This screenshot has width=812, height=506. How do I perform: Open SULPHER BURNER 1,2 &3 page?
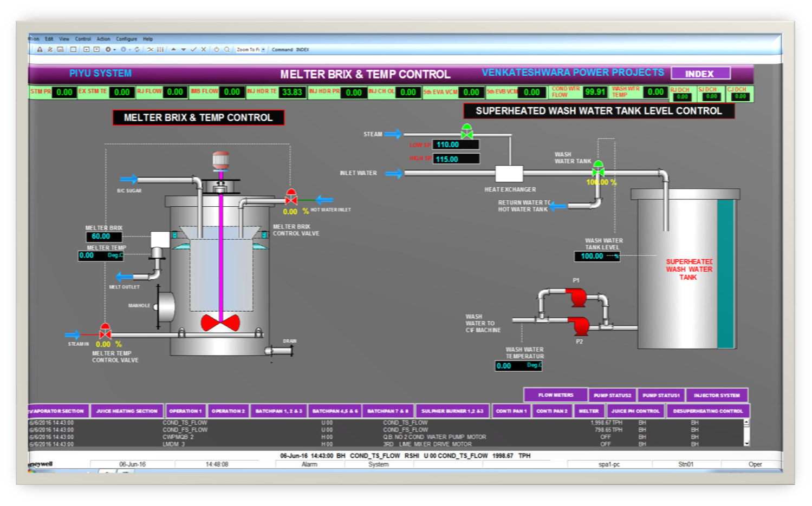[x=452, y=411]
